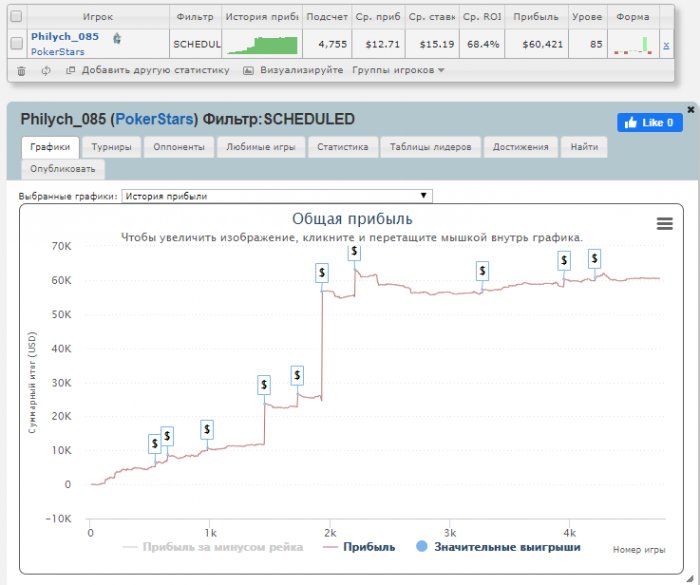Open the 'Найти' tab
The width and height of the screenshot is (700, 585).
(584, 147)
